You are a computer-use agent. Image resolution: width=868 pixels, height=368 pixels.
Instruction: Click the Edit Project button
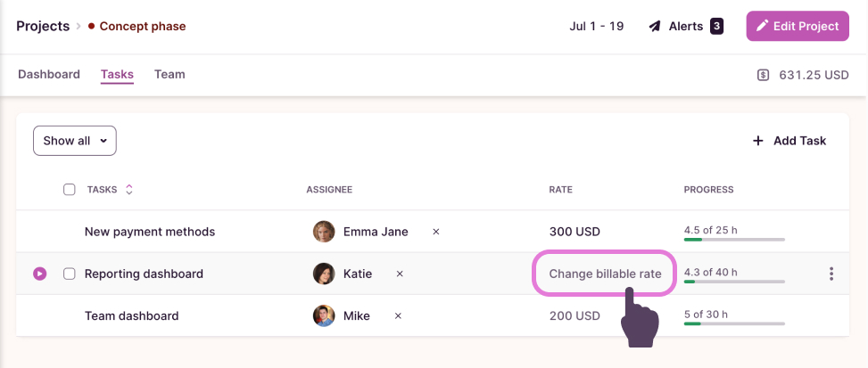pyautogui.click(x=798, y=26)
